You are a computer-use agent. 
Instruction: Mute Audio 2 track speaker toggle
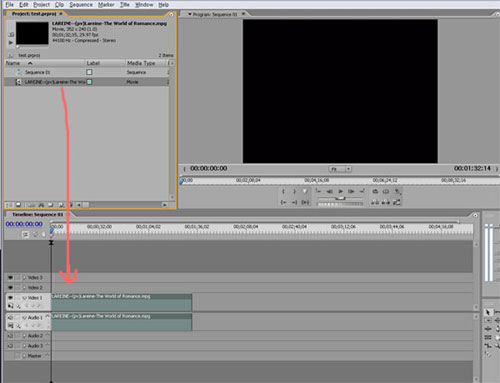point(10,336)
